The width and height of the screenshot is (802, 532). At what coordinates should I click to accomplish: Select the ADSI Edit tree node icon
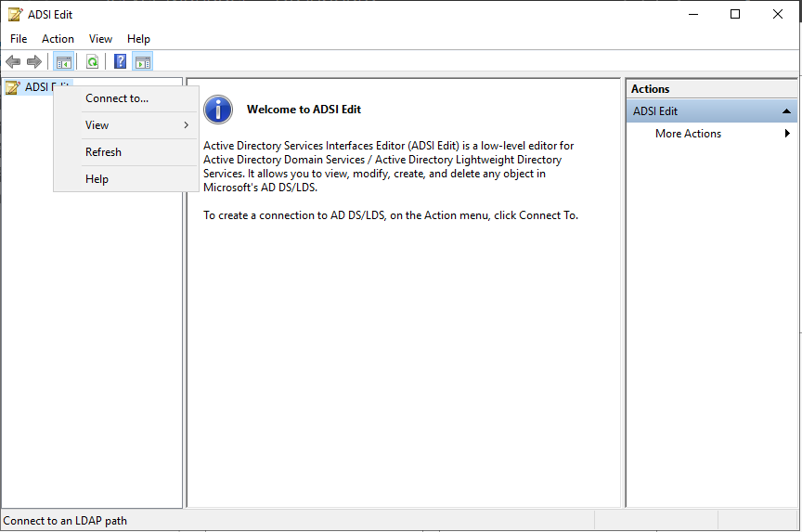[x=13, y=87]
